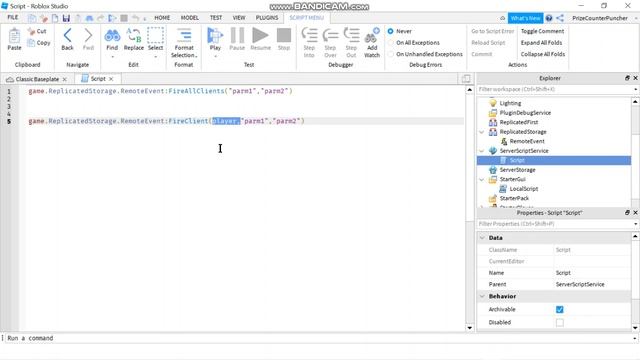
Task: Click the What's New button
Action: (525, 18)
